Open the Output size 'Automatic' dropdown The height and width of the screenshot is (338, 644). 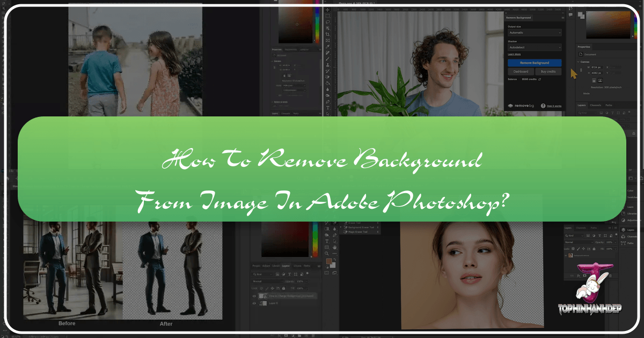(535, 32)
